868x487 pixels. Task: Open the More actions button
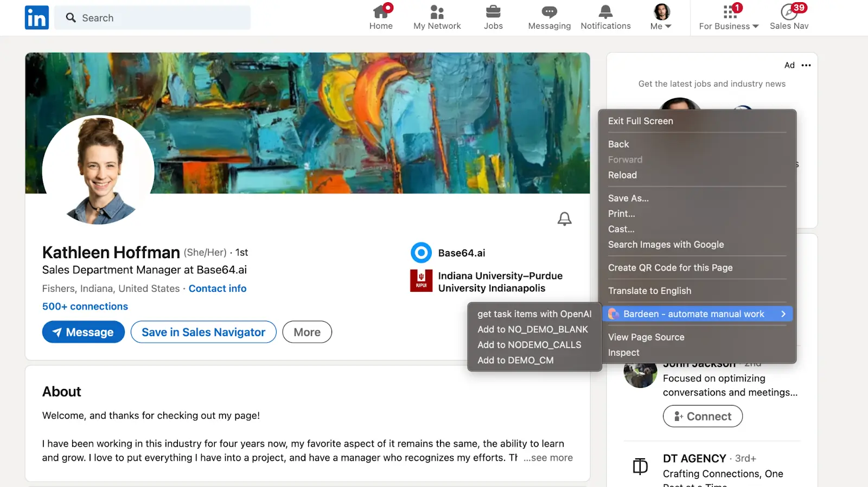tap(307, 332)
